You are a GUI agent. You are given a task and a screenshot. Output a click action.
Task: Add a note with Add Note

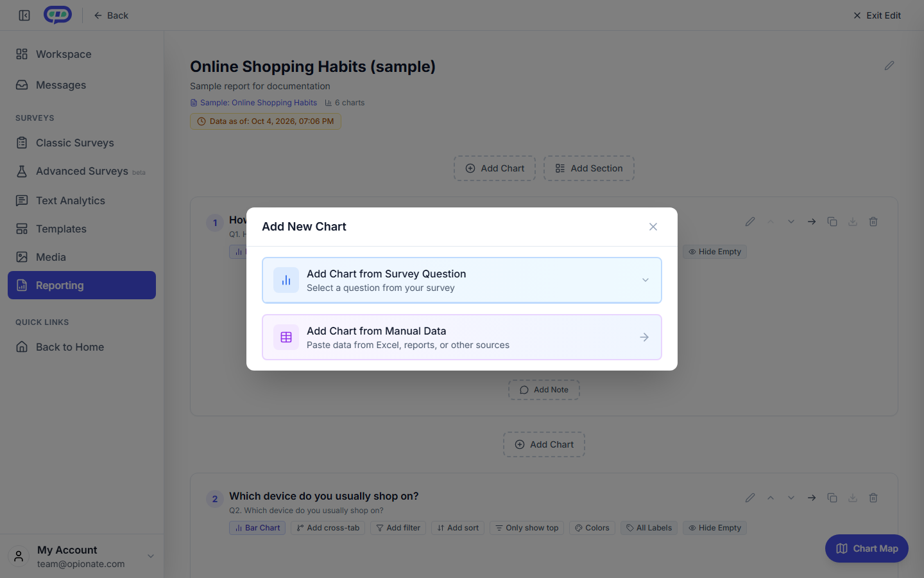coord(544,390)
